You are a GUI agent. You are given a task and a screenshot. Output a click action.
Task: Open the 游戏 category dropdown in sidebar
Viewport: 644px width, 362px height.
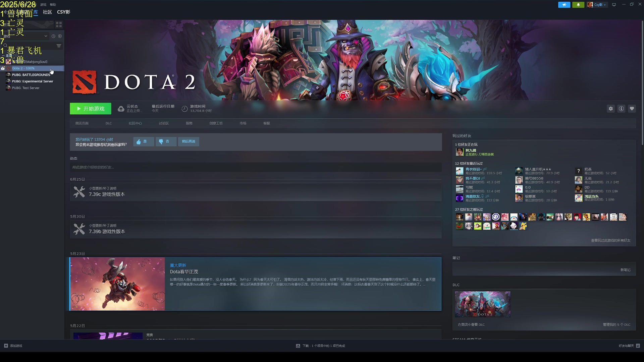[x=25, y=36]
